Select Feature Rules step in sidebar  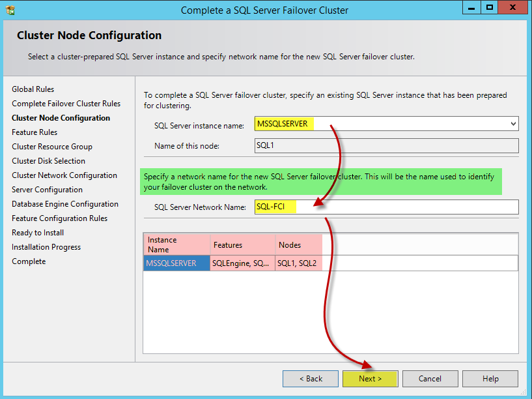[35, 132]
